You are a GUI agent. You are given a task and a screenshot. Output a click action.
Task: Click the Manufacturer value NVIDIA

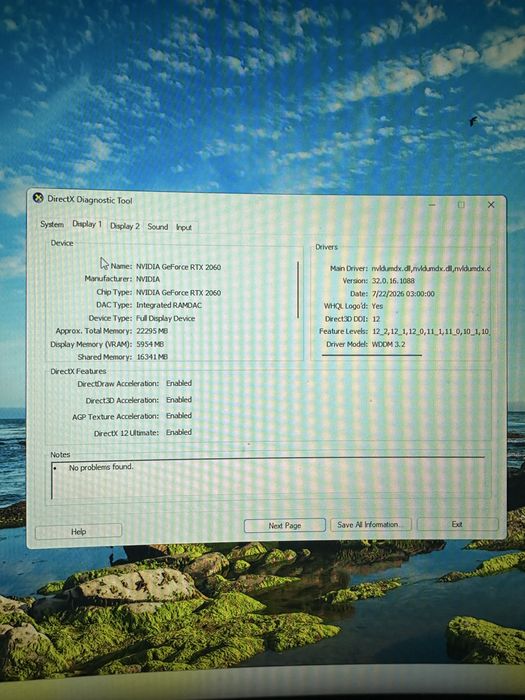click(148, 279)
